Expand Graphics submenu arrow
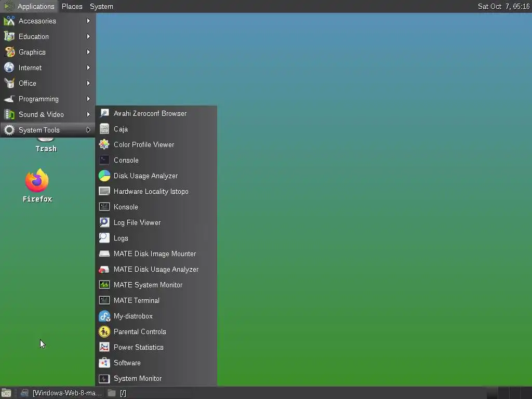Viewport: 532px width, 399px height. pos(88,52)
